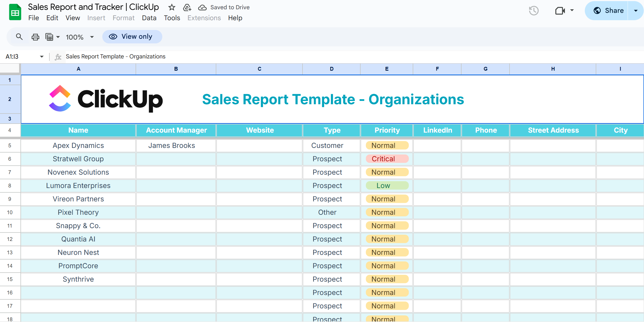Screen dimensions: 644x322
Task: Open Apex Dynamics Normal priority chip
Action: (387, 145)
